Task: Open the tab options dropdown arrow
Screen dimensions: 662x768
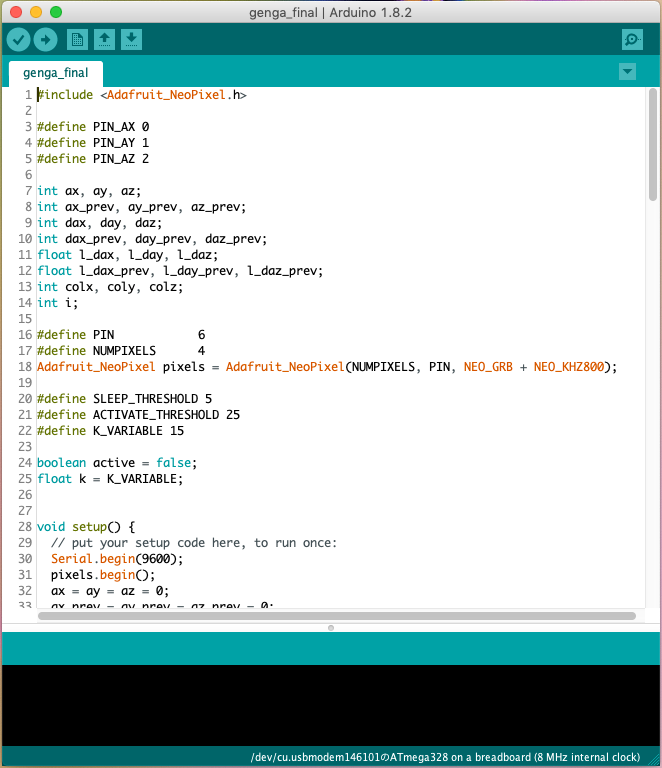Action: 627,72
